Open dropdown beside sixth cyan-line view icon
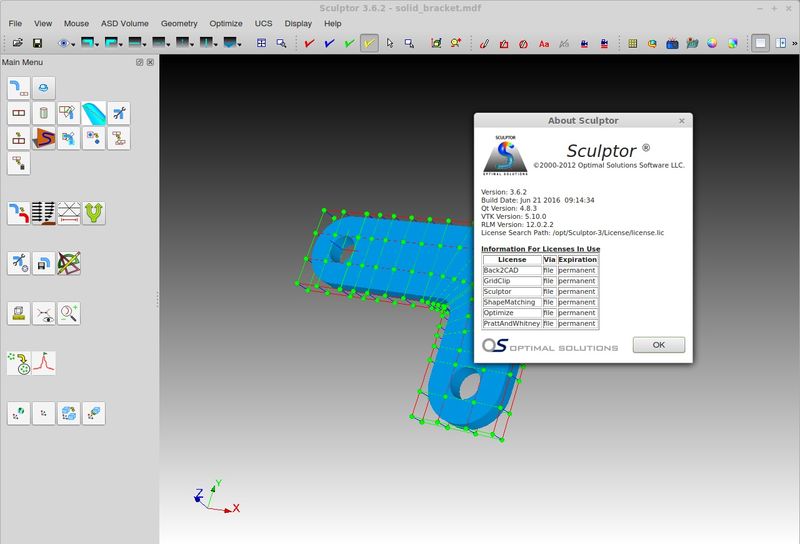 tap(215, 45)
